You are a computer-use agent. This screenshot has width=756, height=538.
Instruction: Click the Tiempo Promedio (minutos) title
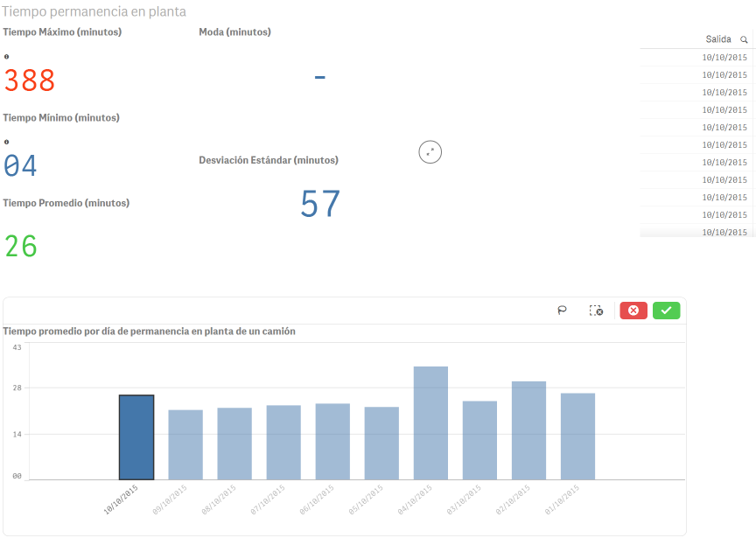pos(66,203)
